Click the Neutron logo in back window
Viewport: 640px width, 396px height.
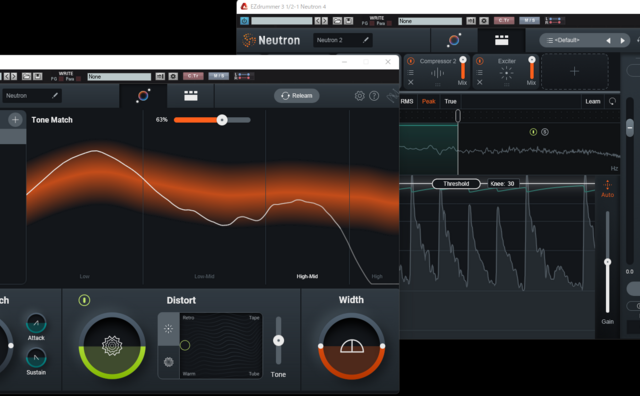(271, 40)
